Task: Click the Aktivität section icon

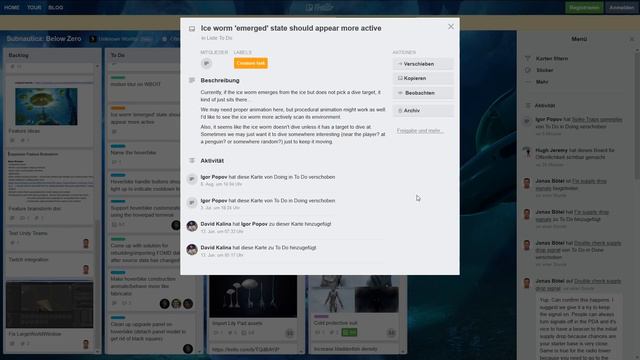Action: [x=192, y=161]
